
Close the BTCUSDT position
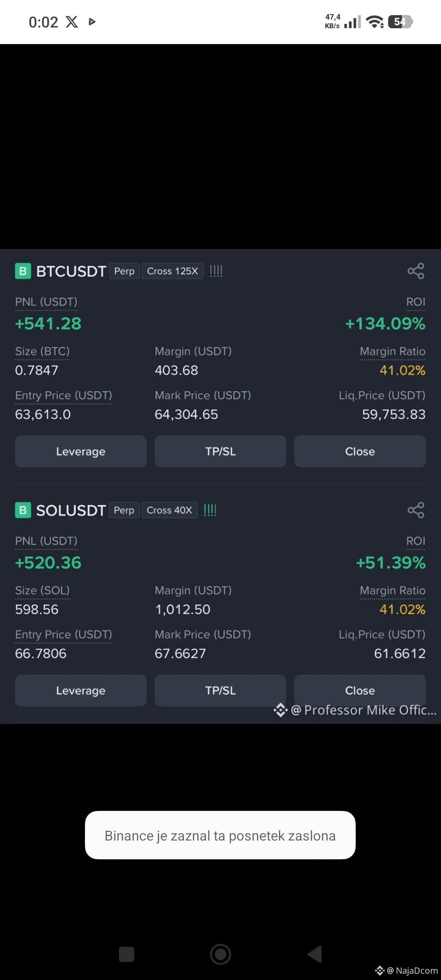pyautogui.click(x=360, y=451)
